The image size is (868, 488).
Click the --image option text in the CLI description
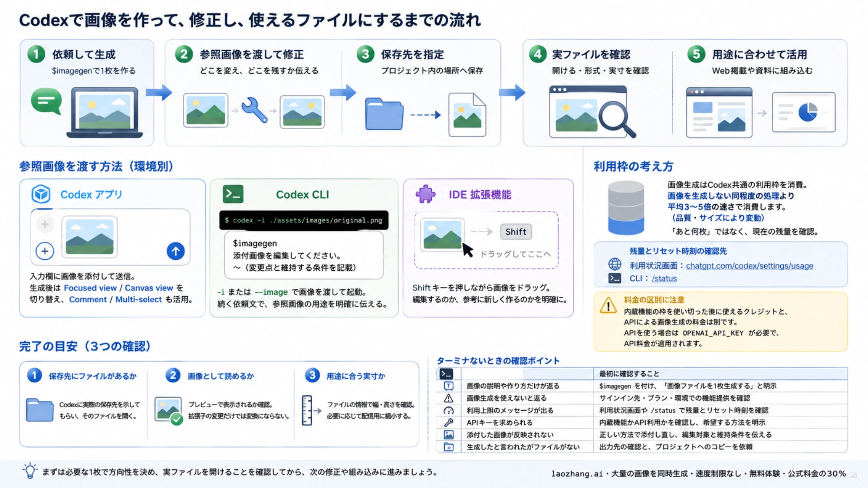(271, 292)
